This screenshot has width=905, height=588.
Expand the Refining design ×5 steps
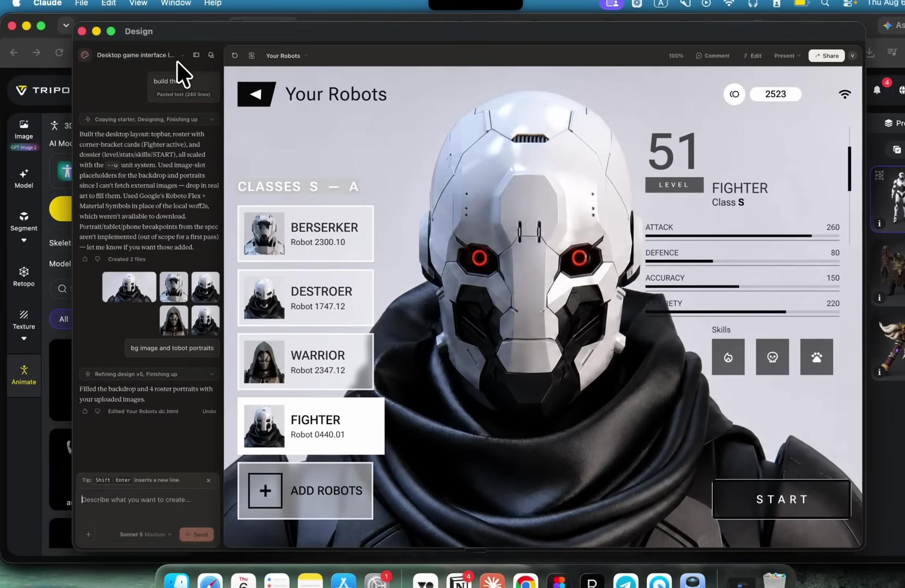click(x=149, y=374)
